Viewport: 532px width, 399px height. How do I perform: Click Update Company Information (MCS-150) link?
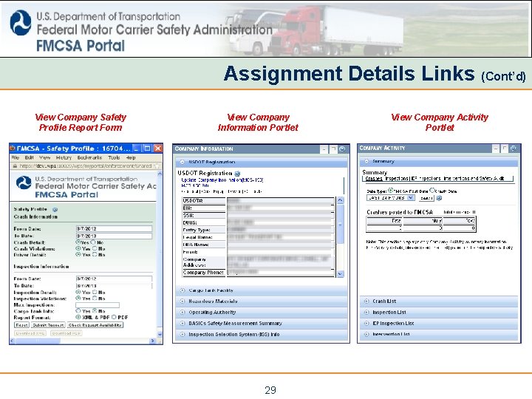tap(222, 180)
